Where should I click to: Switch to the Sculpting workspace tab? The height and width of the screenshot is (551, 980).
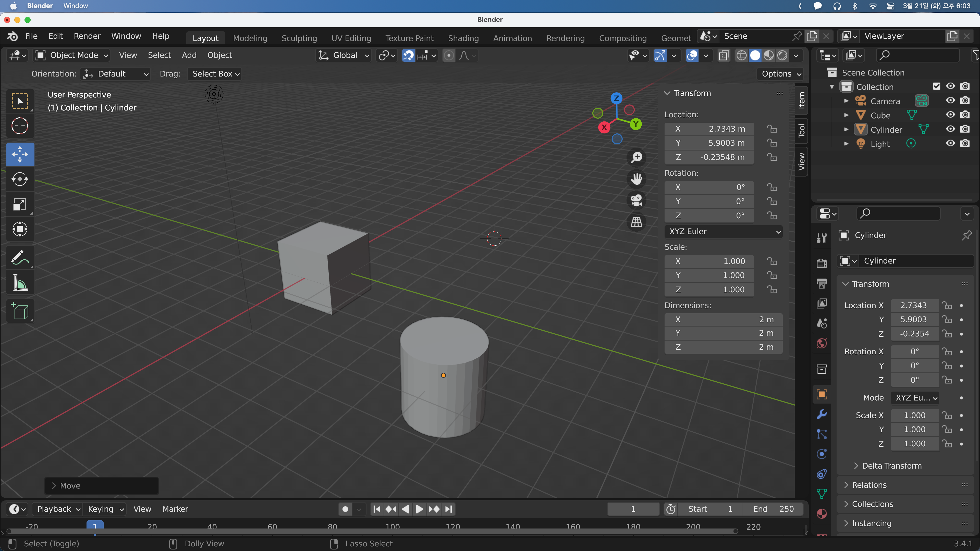point(299,38)
